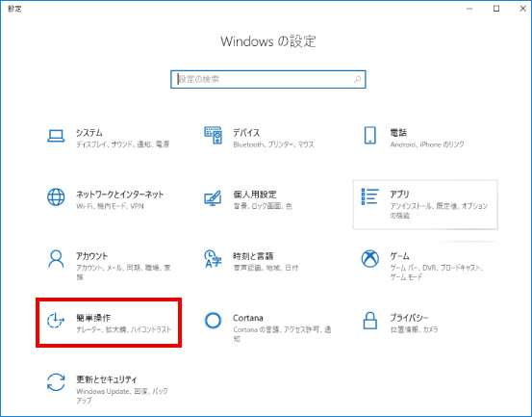The width and height of the screenshot is (532, 417).
Task: Click '位置情報、カメラ' description
Action: (415, 329)
